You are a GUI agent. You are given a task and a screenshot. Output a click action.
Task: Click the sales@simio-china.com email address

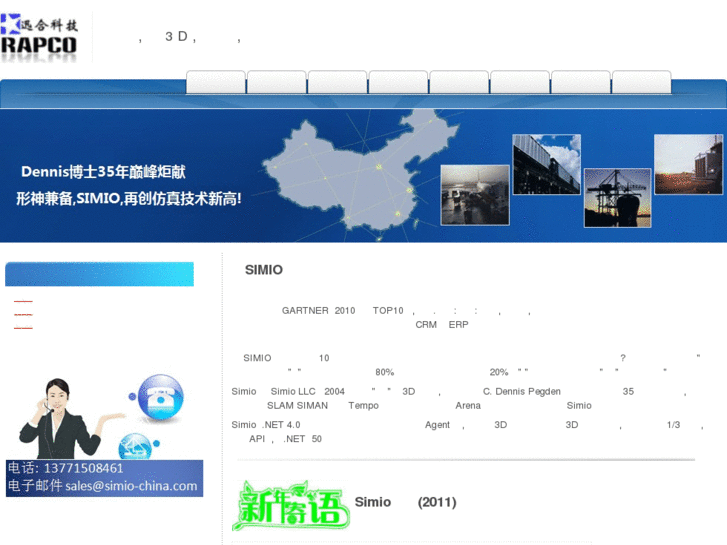tap(131, 486)
